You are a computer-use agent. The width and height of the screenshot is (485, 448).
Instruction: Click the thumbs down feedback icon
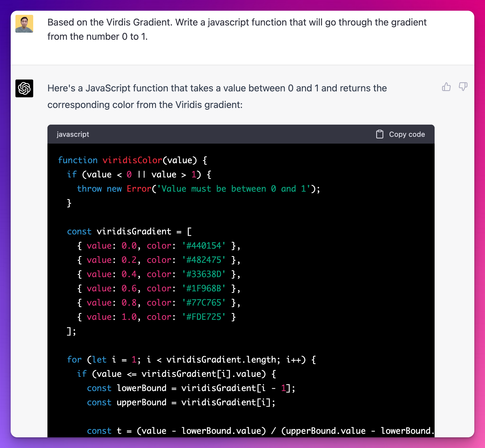click(x=463, y=87)
